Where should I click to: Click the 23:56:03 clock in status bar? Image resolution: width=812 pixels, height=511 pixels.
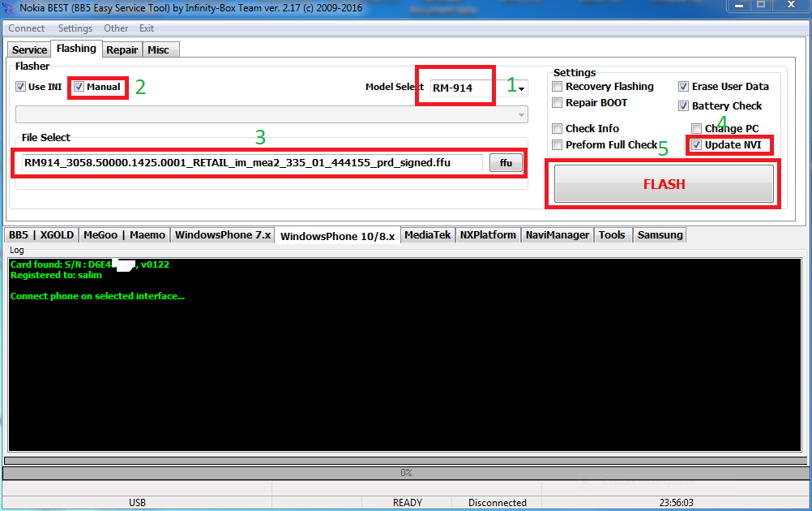coord(677,503)
